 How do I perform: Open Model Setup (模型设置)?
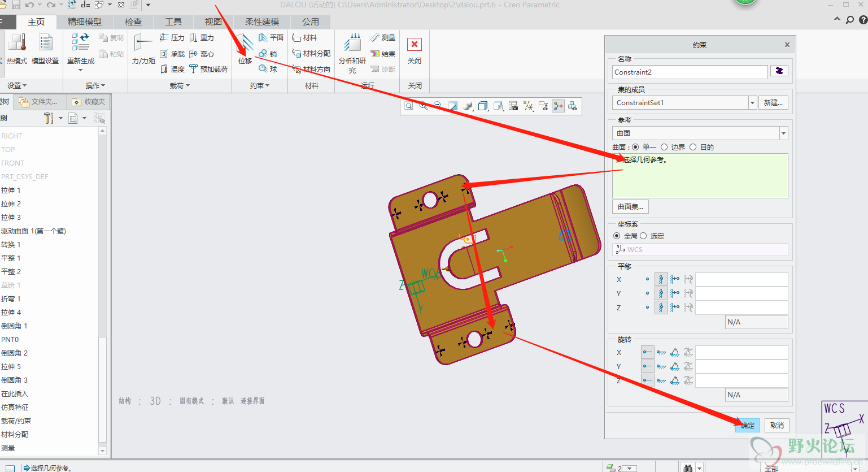(x=45, y=50)
